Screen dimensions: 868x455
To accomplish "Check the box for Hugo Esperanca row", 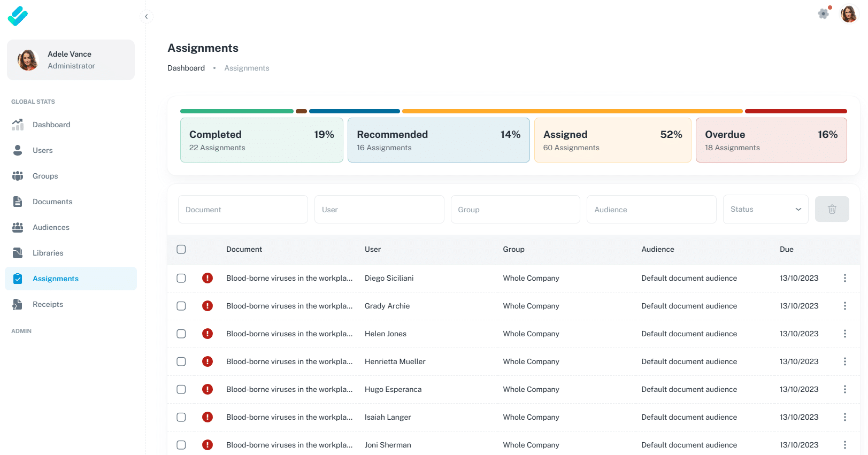I will (181, 389).
